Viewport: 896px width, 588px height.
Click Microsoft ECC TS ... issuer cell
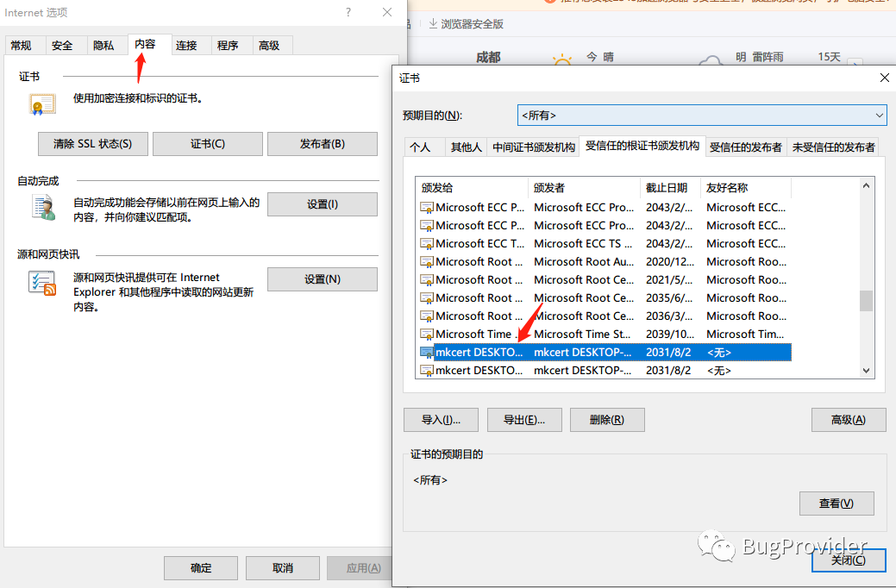(x=583, y=244)
